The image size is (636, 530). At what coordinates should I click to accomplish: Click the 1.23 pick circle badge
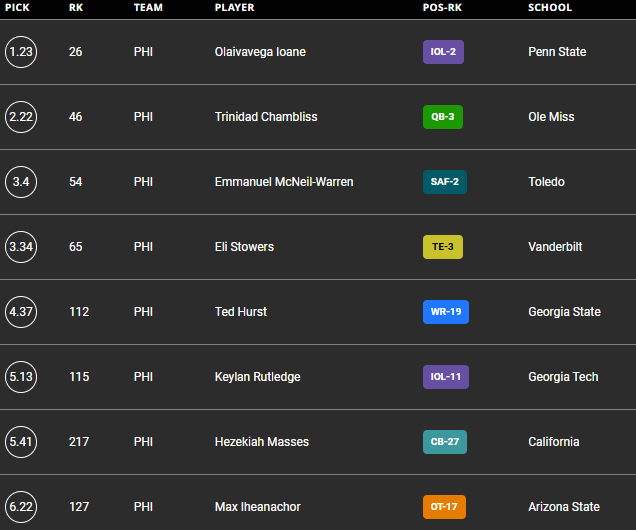coord(20,52)
